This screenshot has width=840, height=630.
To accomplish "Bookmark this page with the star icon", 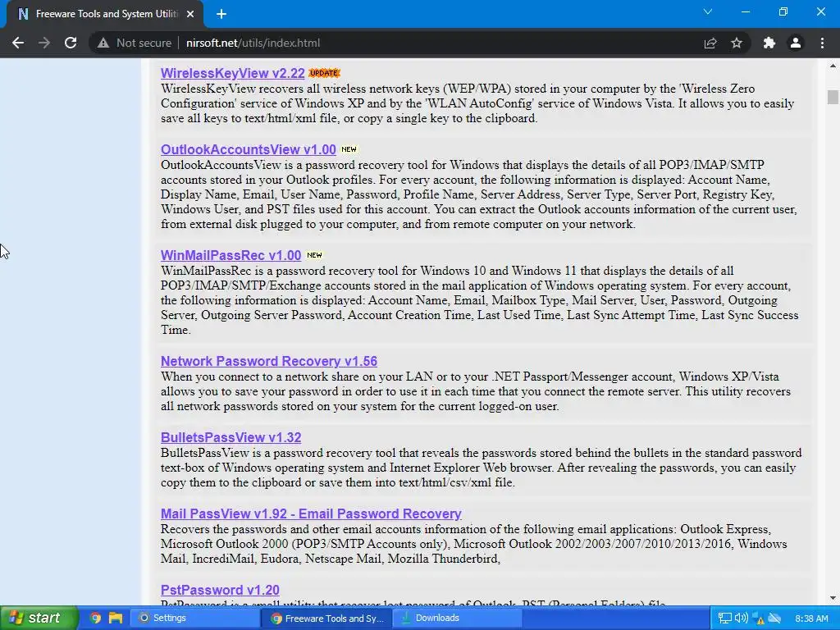I will pyautogui.click(x=737, y=43).
